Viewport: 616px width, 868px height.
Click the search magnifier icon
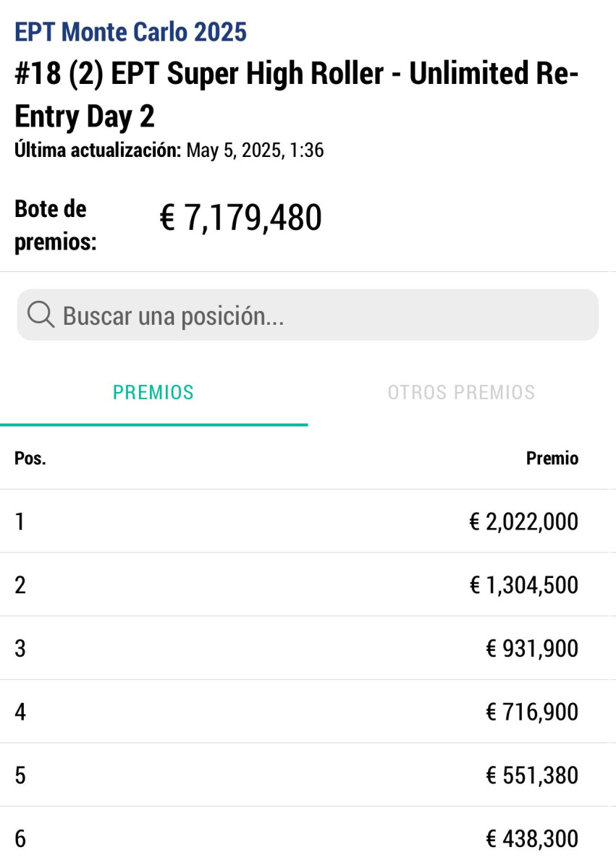pyautogui.click(x=41, y=315)
